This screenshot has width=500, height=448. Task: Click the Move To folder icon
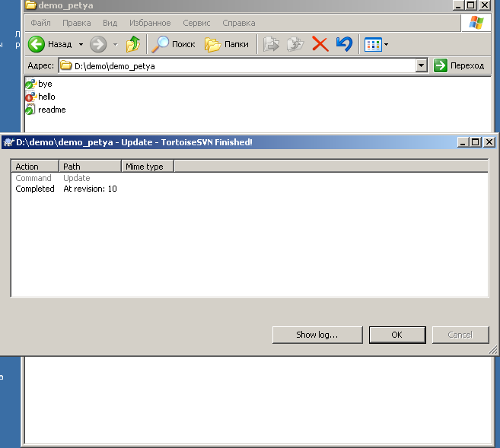[271, 44]
